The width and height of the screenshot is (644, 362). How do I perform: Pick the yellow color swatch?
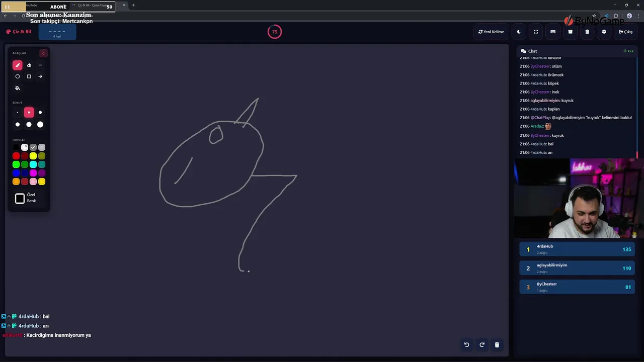(33, 156)
